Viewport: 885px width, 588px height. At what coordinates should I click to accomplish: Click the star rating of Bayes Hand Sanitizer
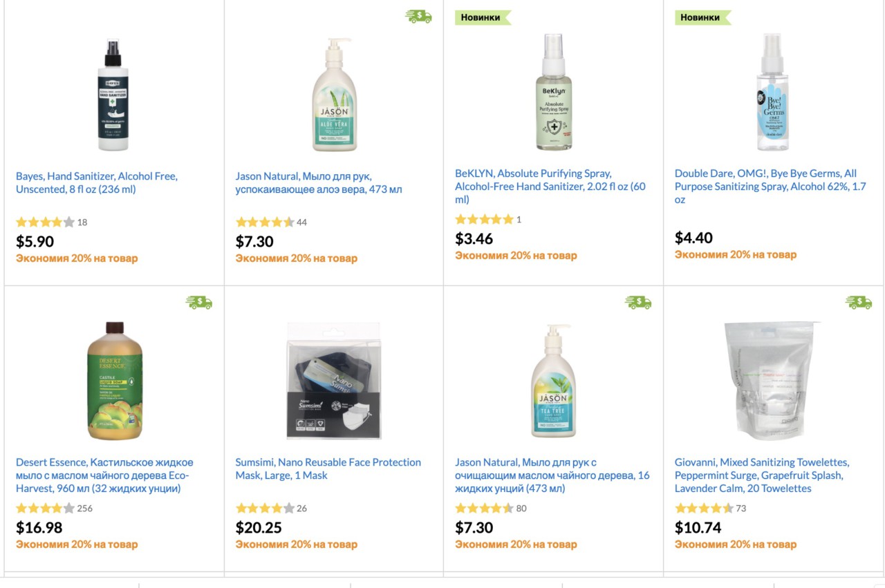45,222
